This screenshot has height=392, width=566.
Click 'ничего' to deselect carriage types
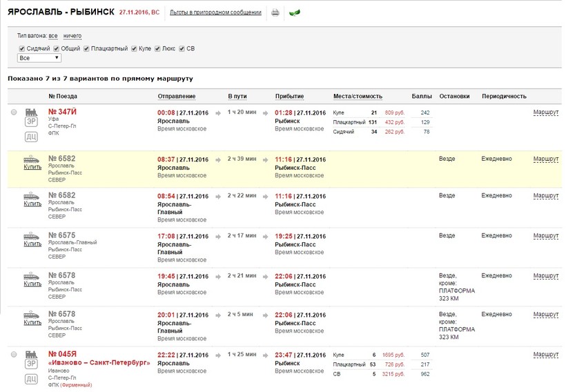click(x=72, y=36)
